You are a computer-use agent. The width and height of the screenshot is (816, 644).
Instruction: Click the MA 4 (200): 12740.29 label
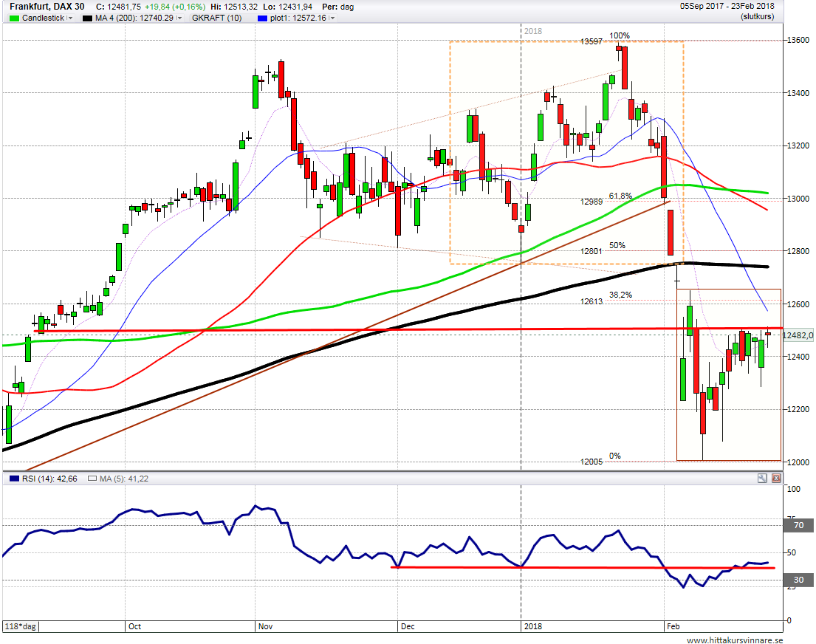134,18
